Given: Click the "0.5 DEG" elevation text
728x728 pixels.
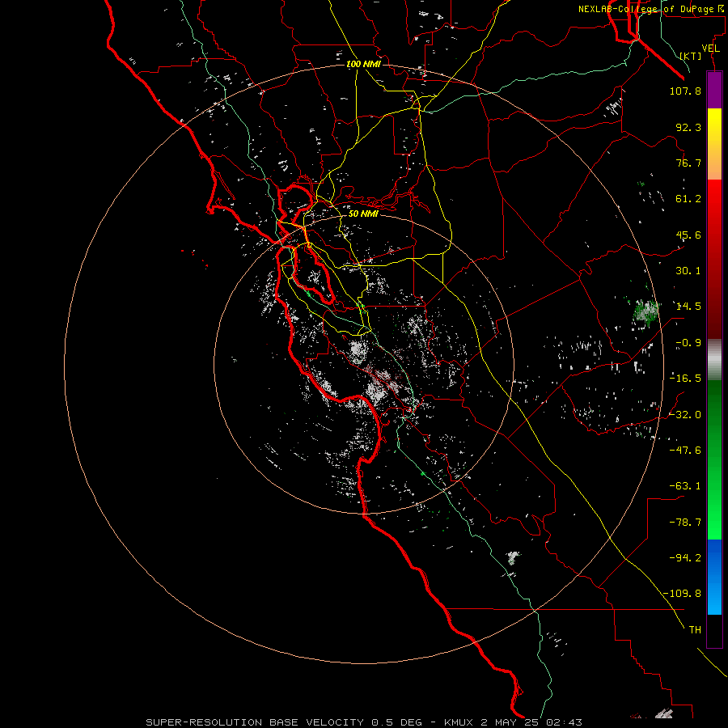Looking at the screenshot, I should (x=396, y=722).
